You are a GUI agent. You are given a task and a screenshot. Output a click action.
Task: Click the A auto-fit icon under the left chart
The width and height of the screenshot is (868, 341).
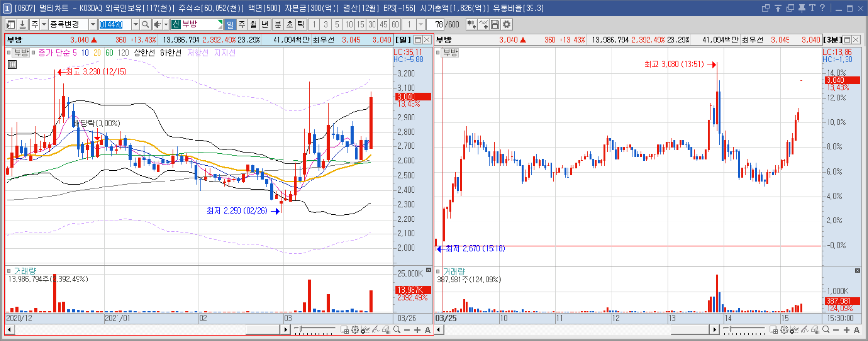428,330
